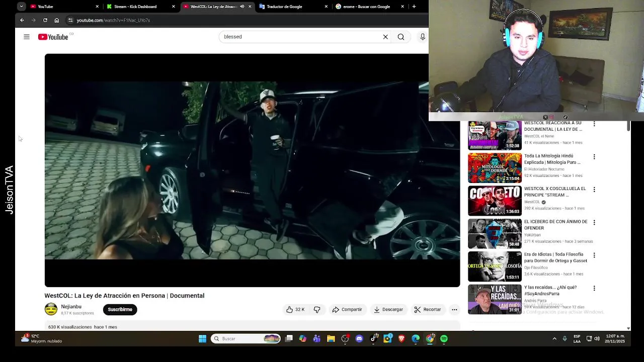Toggle the system tray microphone icon
Image resolution: width=644 pixels, height=362 pixels.
(x=565, y=339)
